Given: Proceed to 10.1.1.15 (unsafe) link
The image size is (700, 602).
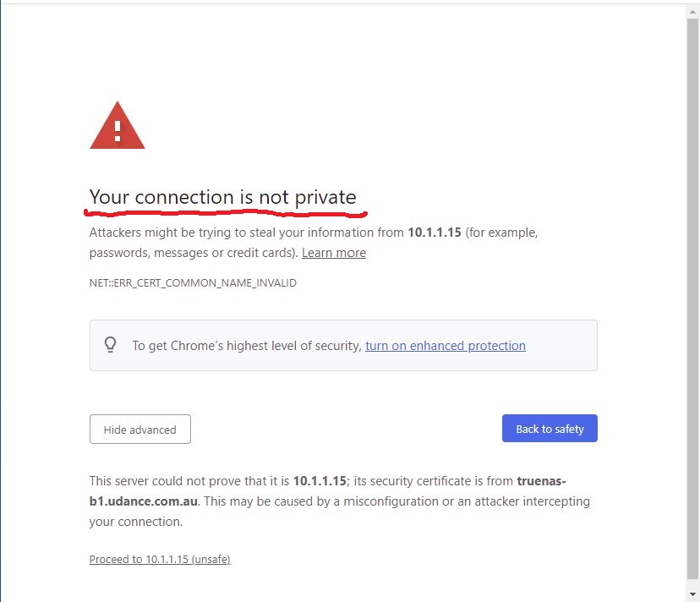Looking at the screenshot, I should (160, 559).
